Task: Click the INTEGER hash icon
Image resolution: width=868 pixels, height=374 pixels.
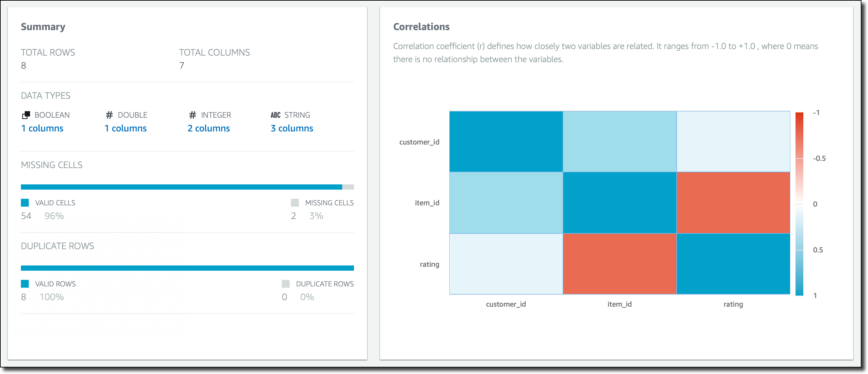Action: point(192,115)
